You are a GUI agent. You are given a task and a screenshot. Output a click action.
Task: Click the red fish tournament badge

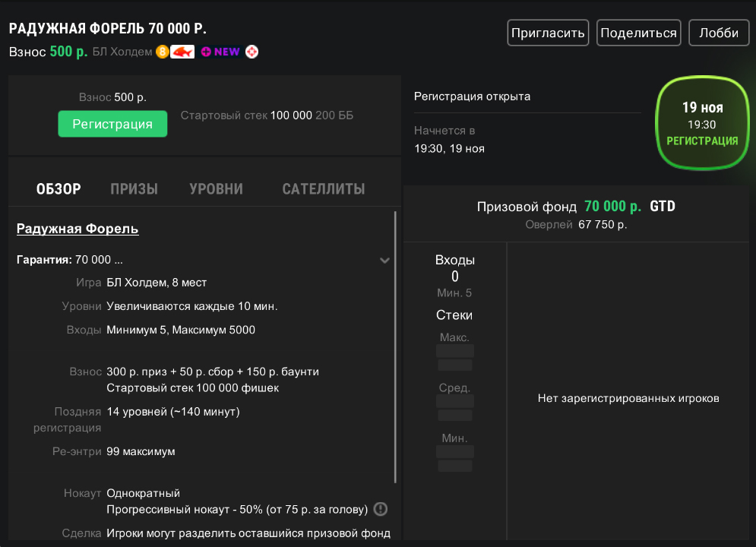click(x=182, y=52)
